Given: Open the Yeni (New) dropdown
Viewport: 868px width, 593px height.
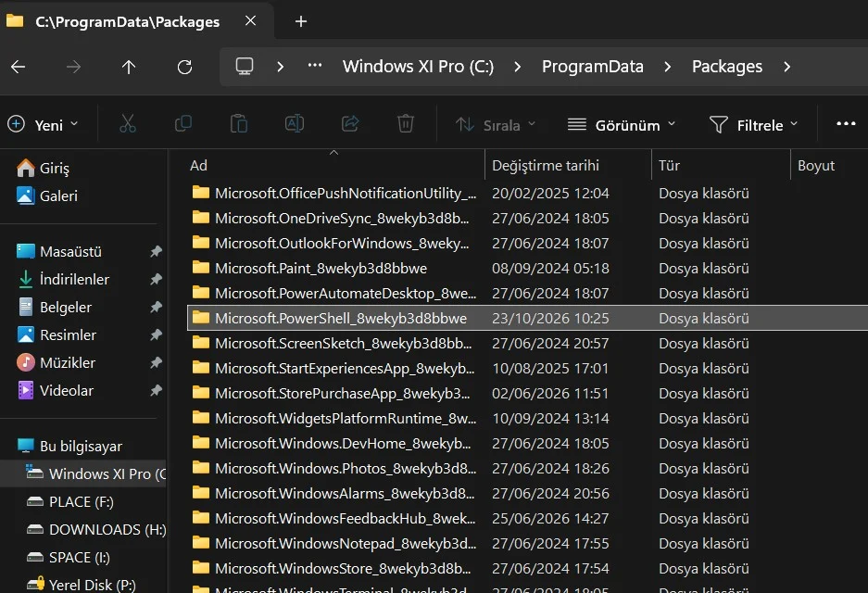Looking at the screenshot, I should (44, 125).
